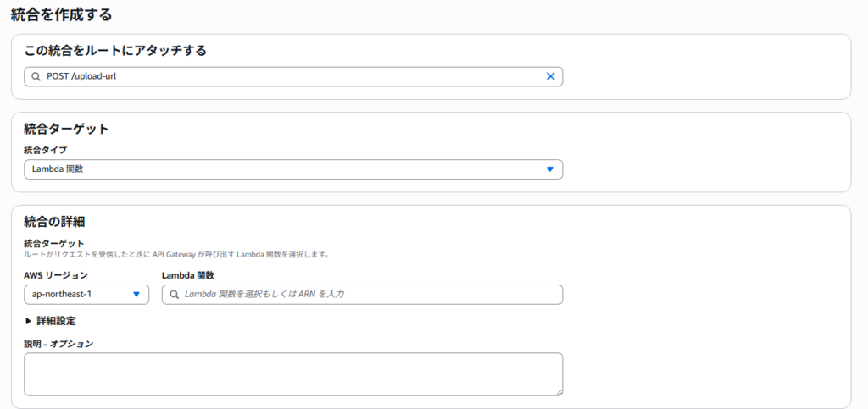Click the 統合を作成する page heading
The image size is (868, 409).
point(61,14)
